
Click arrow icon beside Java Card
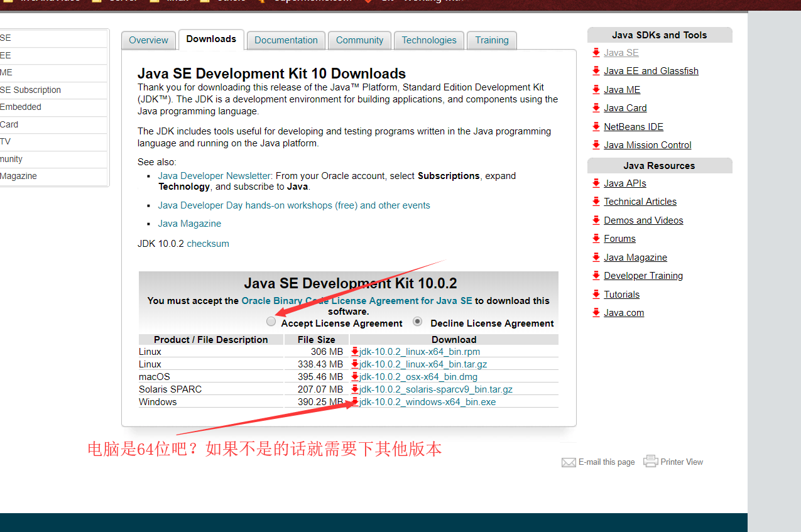(x=596, y=108)
